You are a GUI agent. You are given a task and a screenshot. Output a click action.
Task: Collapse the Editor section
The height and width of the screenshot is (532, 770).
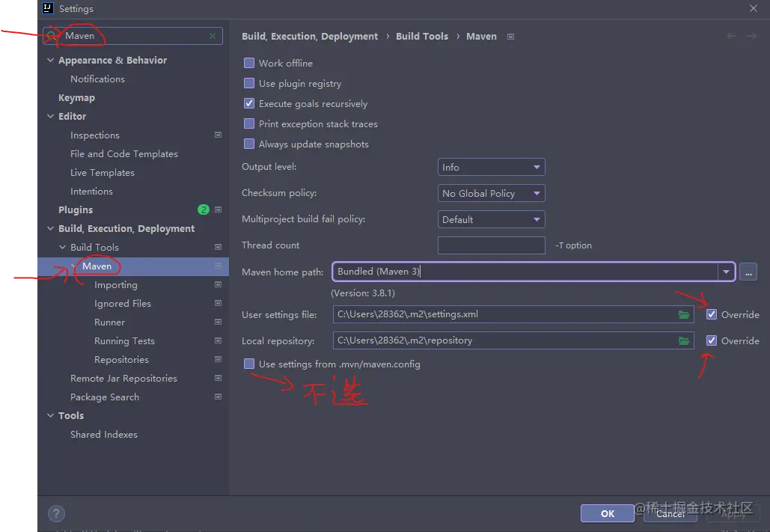click(x=50, y=116)
